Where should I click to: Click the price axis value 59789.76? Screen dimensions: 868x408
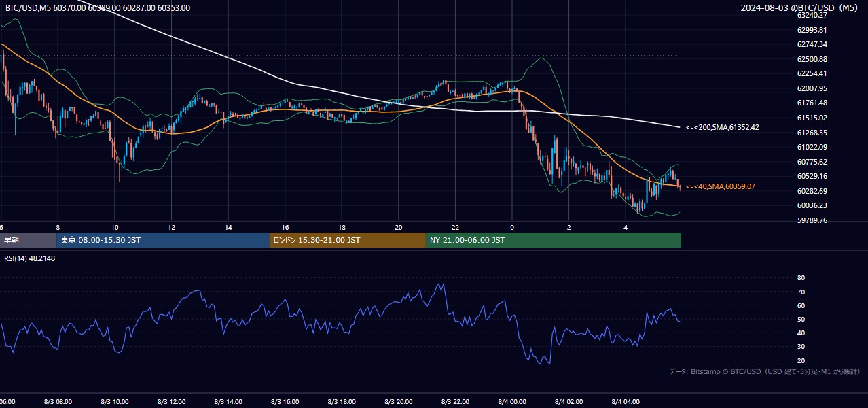pos(812,220)
